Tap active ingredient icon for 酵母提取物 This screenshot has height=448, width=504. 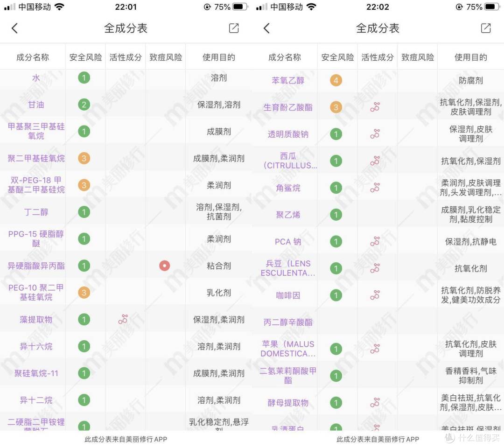tap(375, 402)
